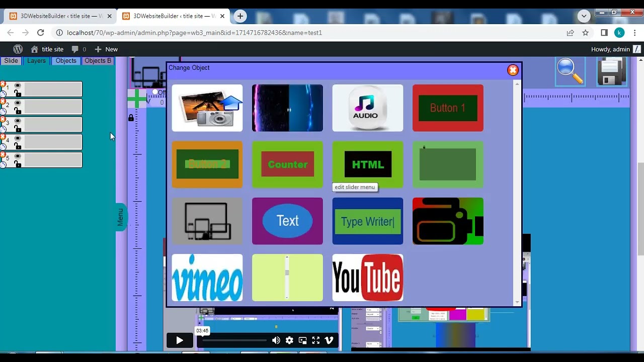Delete layer 3 with its red X
Viewport: 644px width, 362px height.
(x=3, y=119)
